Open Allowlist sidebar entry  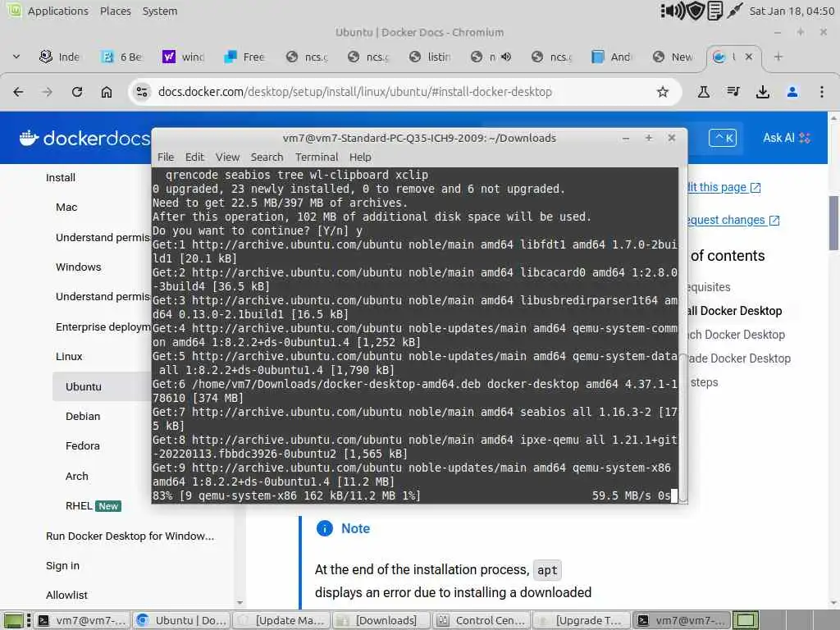pyautogui.click(x=66, y=596)
